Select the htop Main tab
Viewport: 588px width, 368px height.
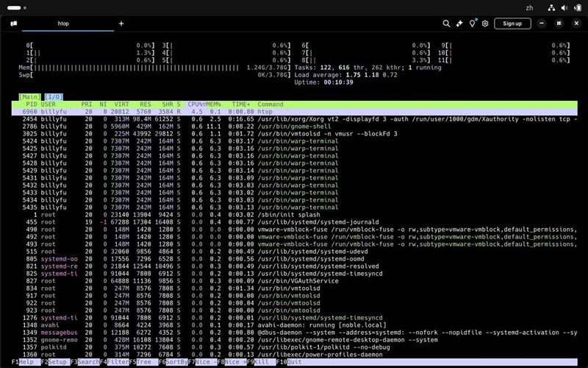[x=30, y=96]
